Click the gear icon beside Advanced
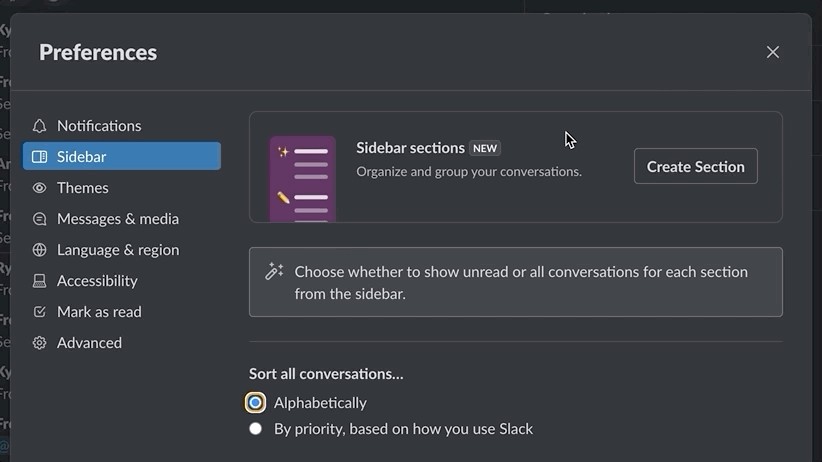 pyautogui.click(x=39, y=342)
